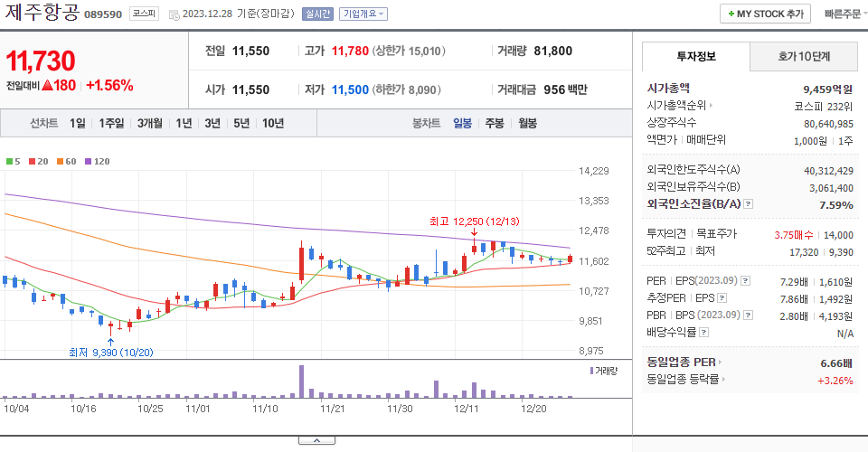Click the 12/11 date label on chart axis
868x452 pixels.
tap(467, 409)
